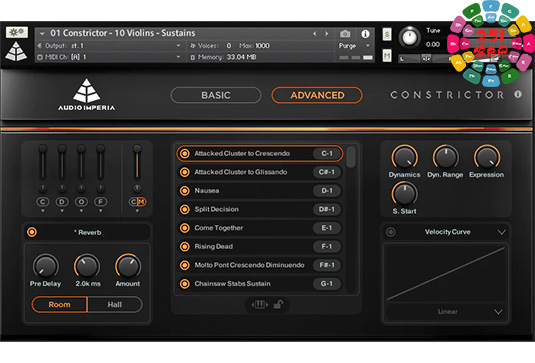The height and width of the screenshot is (363, 535).
Task: Solo instrument with S button
Action: click(x=387, y=34)
